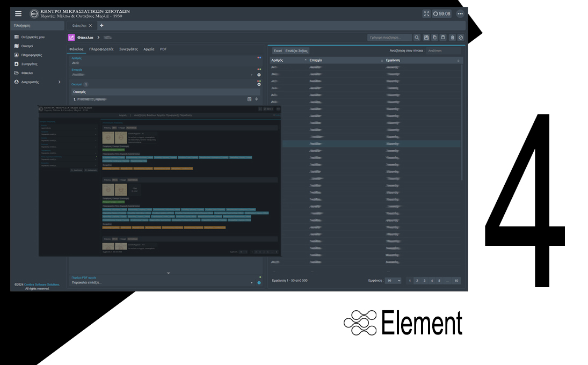The width and height of the screenshot is (588, 365).
Task: Open the hamburger navigation menu
Action: [18, 13]
